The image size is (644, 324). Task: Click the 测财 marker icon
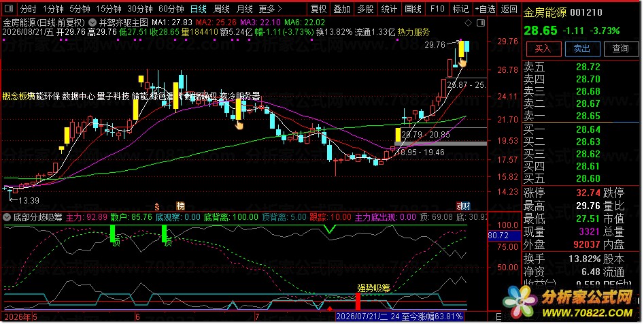coord(463,206)
